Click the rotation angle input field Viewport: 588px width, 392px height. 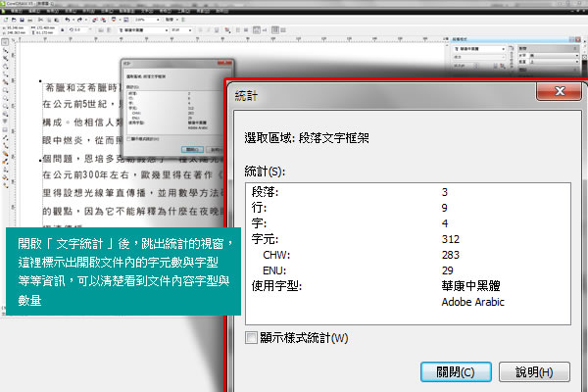coord(80,29)
